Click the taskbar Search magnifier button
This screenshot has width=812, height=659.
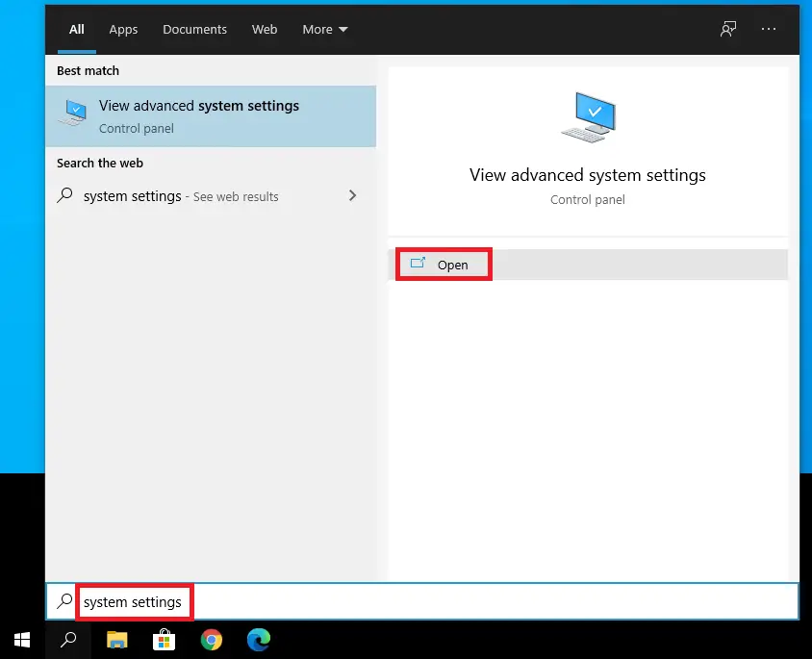click(x=68, y=640)
